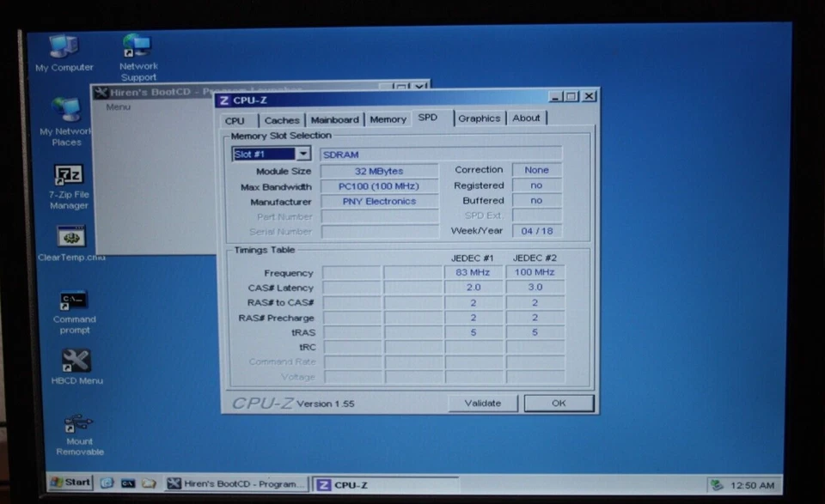
Task: Click the 12:50 AM taskbar clock
Action: click(752, 485)
